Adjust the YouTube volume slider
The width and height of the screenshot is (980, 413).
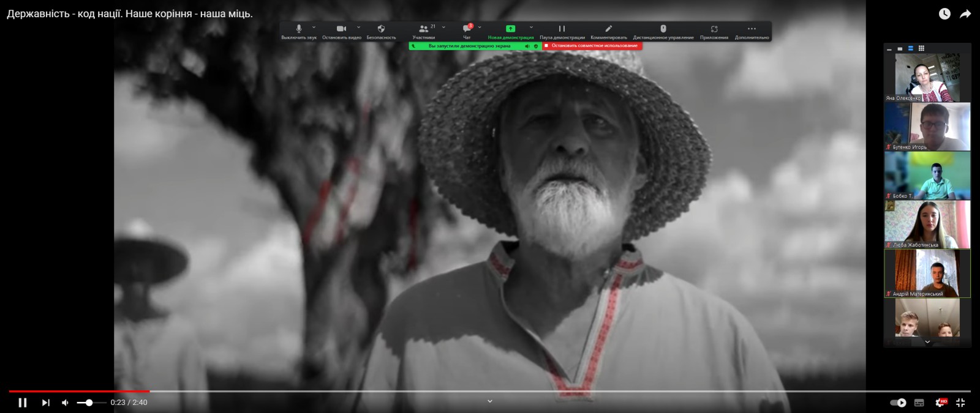pyautogui.click(x=89, y=403)
